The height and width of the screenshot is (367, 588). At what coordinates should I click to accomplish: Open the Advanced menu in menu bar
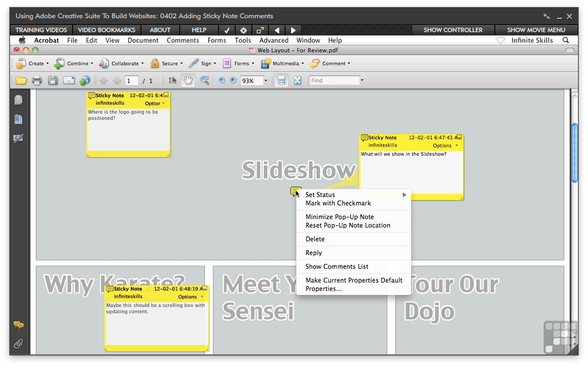tap(273, 40)
